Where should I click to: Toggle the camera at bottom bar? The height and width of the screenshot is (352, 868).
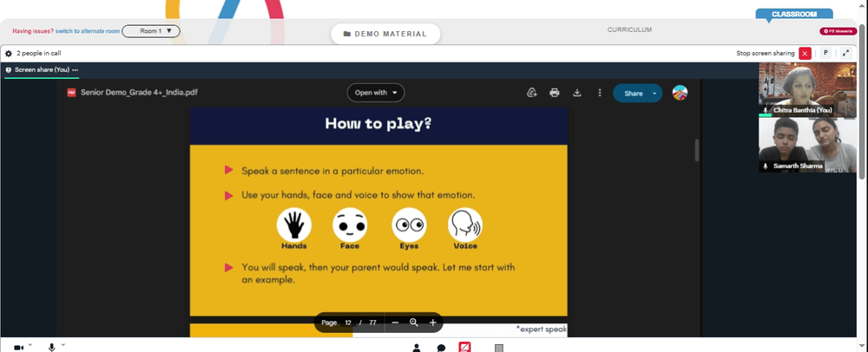18,348
